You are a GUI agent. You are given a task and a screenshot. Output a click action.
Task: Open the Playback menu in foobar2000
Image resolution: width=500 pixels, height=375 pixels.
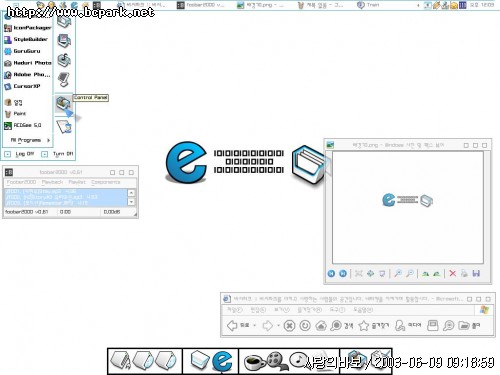pos(52,182)
